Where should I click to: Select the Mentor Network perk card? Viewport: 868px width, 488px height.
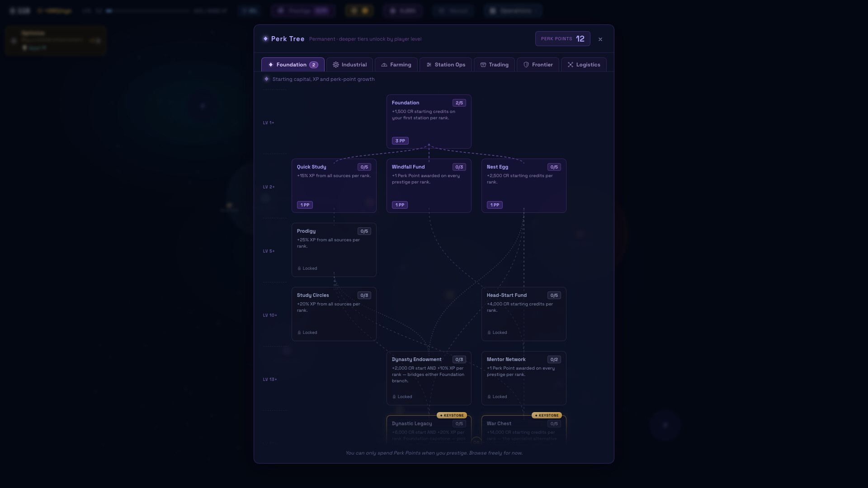pos(524,378)
